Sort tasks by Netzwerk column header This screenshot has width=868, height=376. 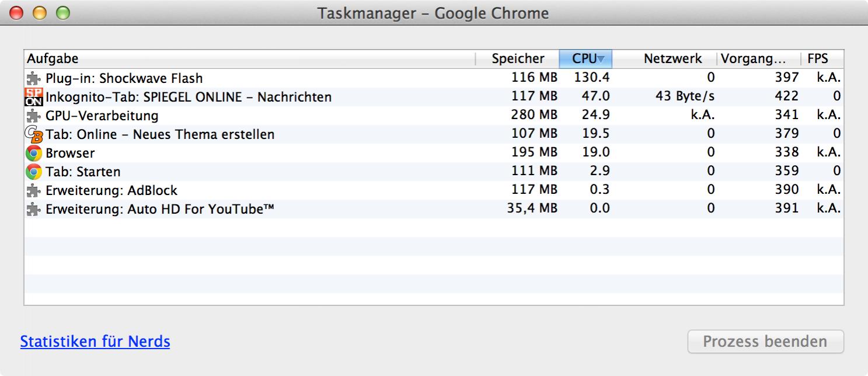click(x=672, y=59)
